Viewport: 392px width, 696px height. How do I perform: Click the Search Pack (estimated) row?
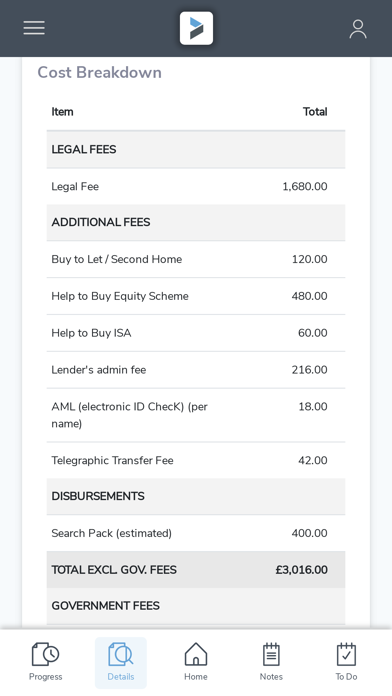196,533
